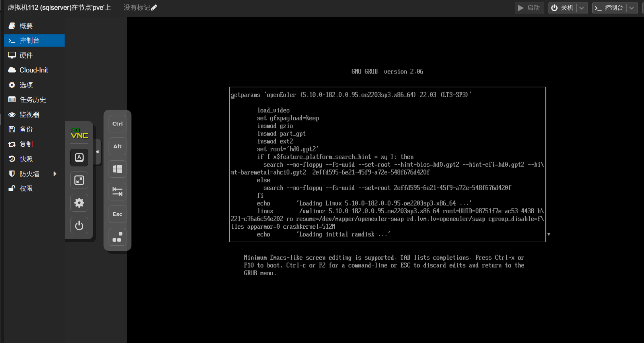
Task: Open the noVNC settings gear
Action: click(x=79, y=203)
